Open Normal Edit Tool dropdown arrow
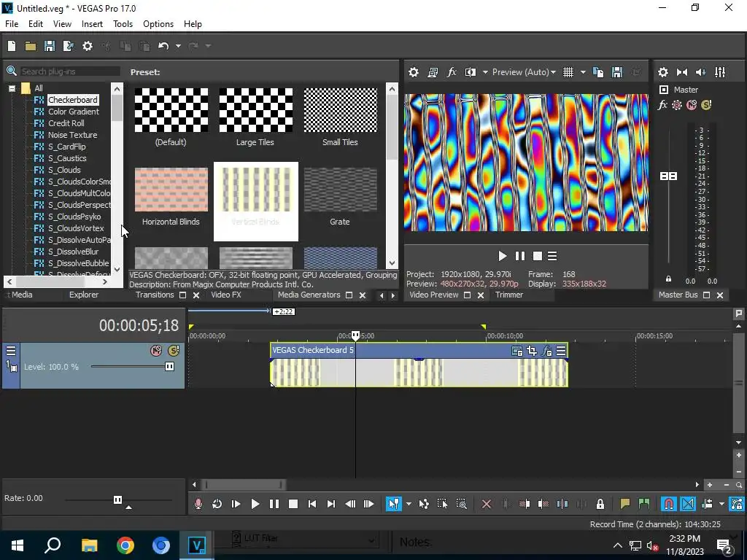Viewport: 747px width, 560px height. (x=409, y=504)
